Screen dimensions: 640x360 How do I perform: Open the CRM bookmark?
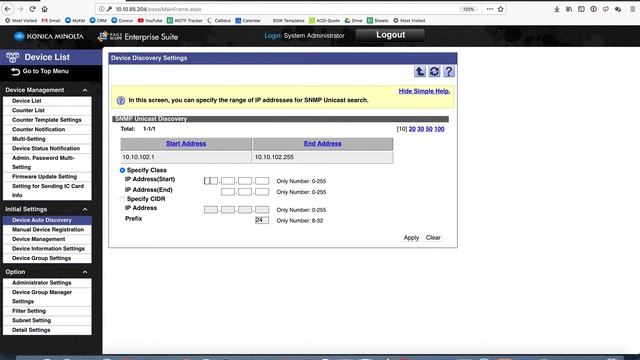[x=98, y=20]
